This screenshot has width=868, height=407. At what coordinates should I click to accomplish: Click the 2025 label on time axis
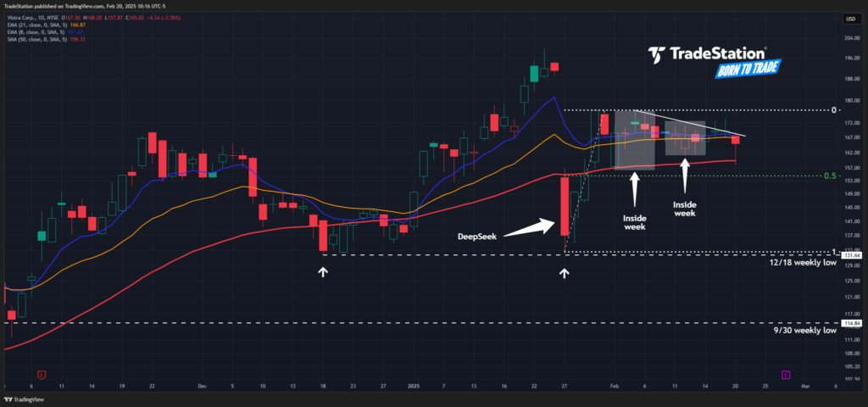pyautogui.click(x=414, y=386)
